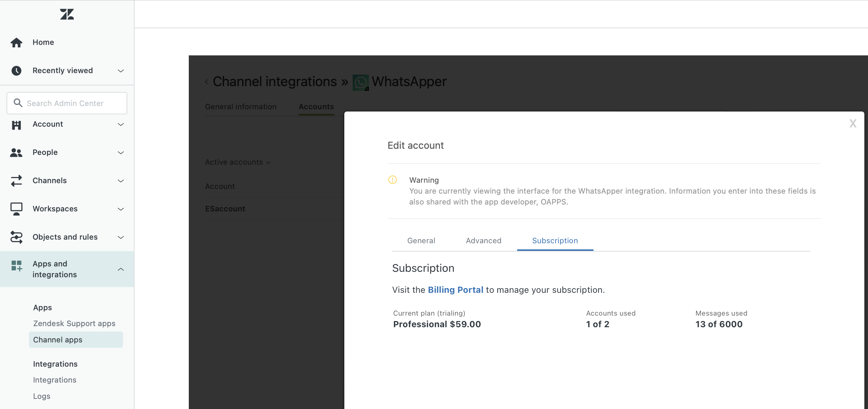The width and height of the screenshot is (868, 409).
Task: Click the People icon
Action: point(16,152)
